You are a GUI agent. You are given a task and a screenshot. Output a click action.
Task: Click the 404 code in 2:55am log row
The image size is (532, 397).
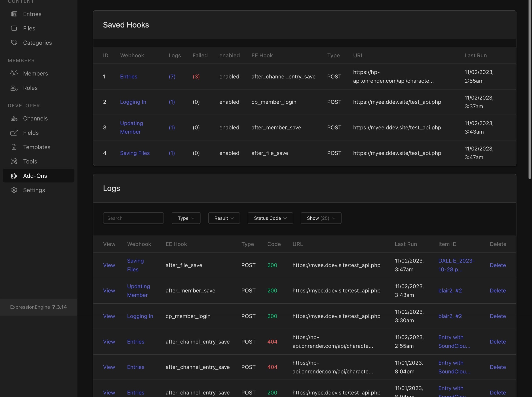[x=272, y=342]
